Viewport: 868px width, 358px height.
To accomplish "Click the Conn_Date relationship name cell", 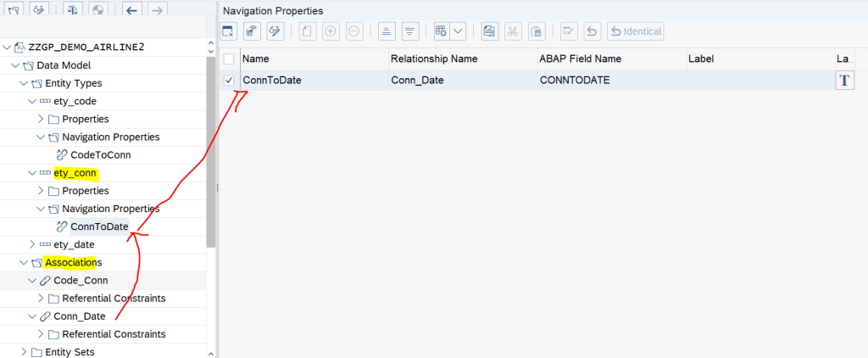I will [417, 81].
